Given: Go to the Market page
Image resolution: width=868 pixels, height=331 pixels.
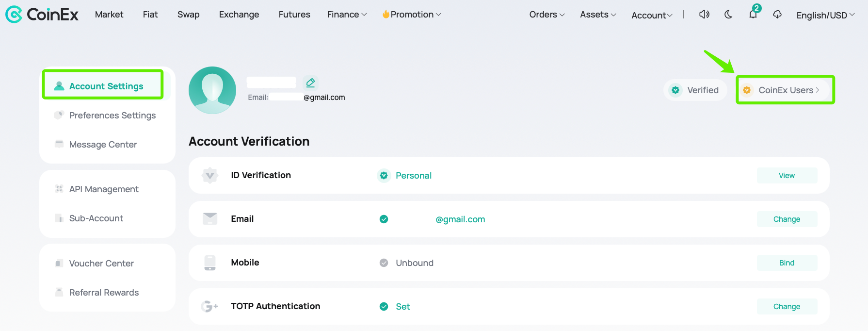Looking at the screenshot, I should click(109, 15).
